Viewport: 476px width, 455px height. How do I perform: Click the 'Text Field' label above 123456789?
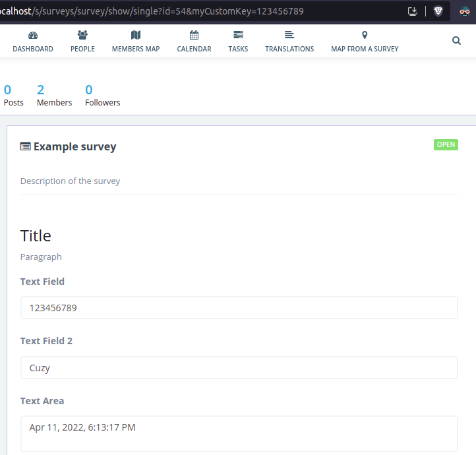(42, 282)
